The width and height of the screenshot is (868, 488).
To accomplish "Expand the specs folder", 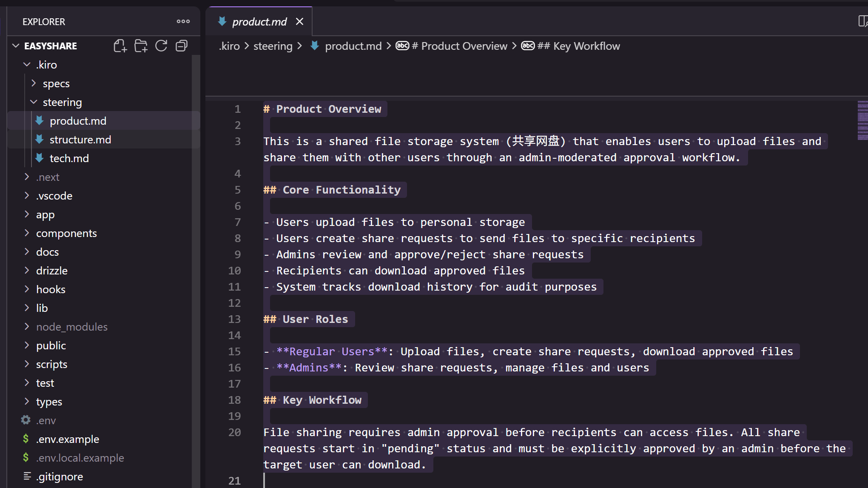I will [34, 83].
